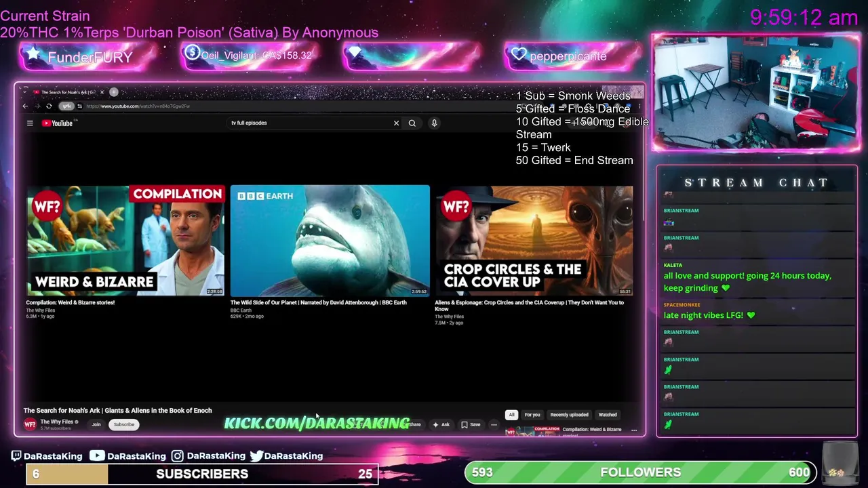Open 'Compilation: Weird & Bizarre stories!' title
This screenshot has width=868, height=488.
(x=71, y=303)
